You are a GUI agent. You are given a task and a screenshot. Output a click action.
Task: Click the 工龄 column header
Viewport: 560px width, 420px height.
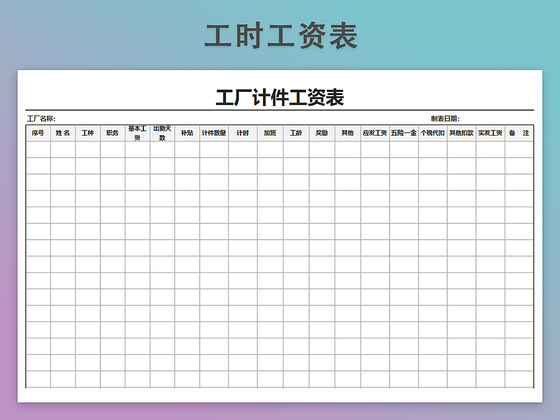point(296,133)
